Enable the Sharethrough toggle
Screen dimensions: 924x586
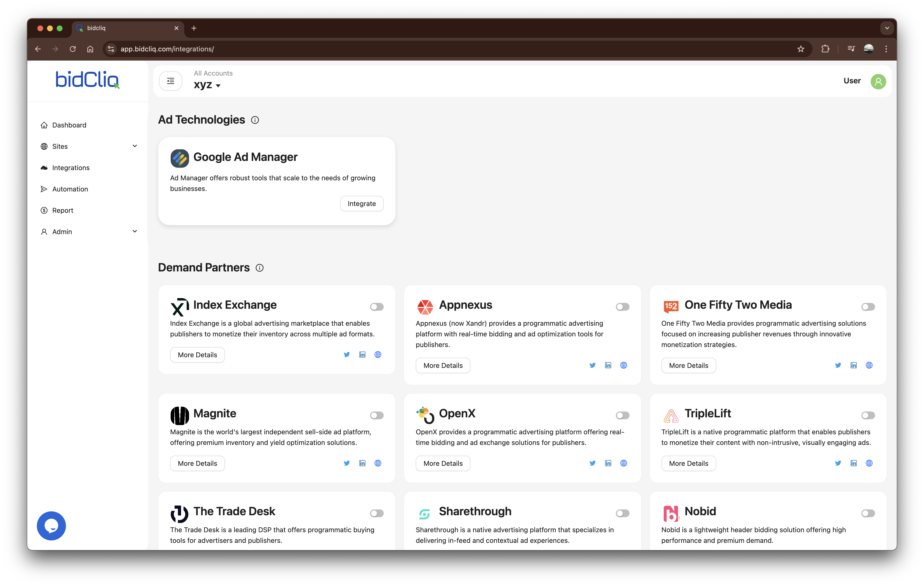622,514
